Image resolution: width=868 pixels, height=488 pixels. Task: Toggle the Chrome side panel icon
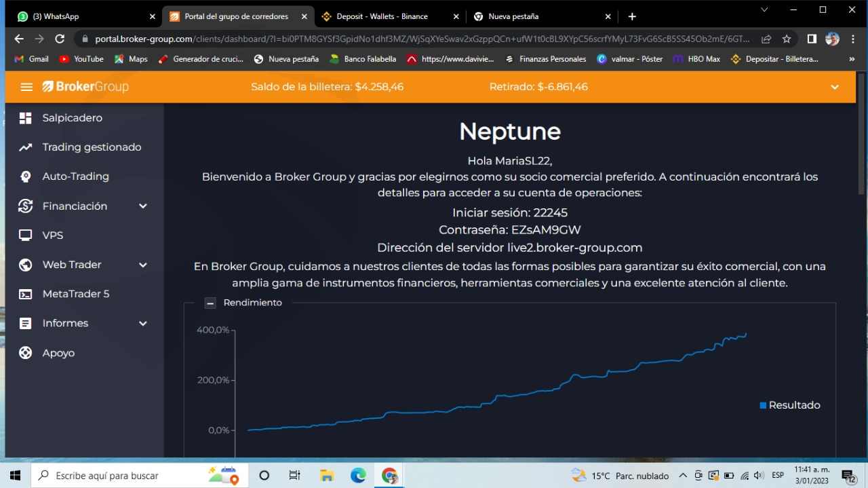812,39
